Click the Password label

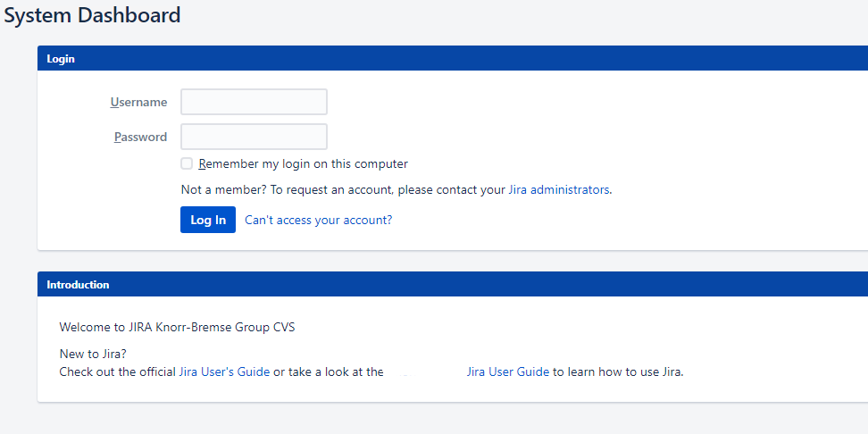coord(140,137)
